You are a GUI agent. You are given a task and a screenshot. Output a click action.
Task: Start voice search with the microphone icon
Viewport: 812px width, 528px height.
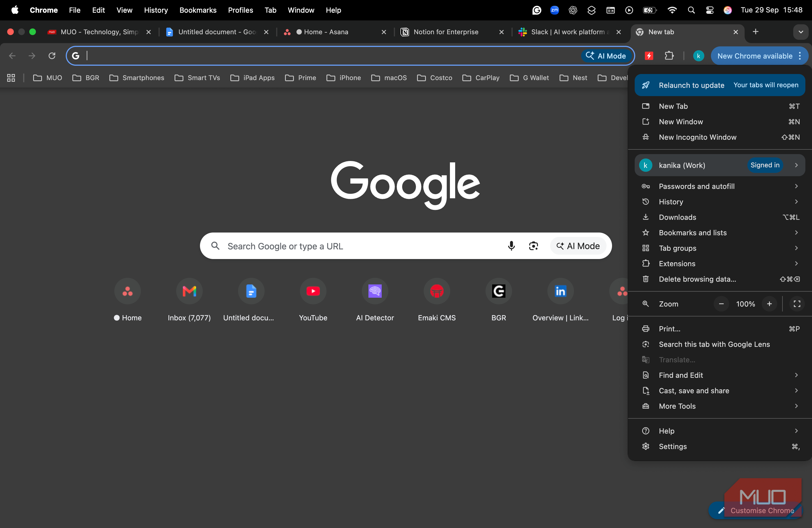(511, 245)
